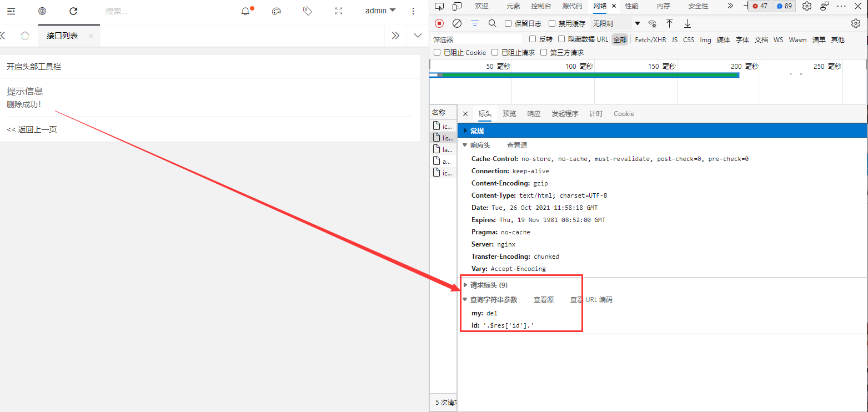Click the 筛选器 filter input field

478,39
